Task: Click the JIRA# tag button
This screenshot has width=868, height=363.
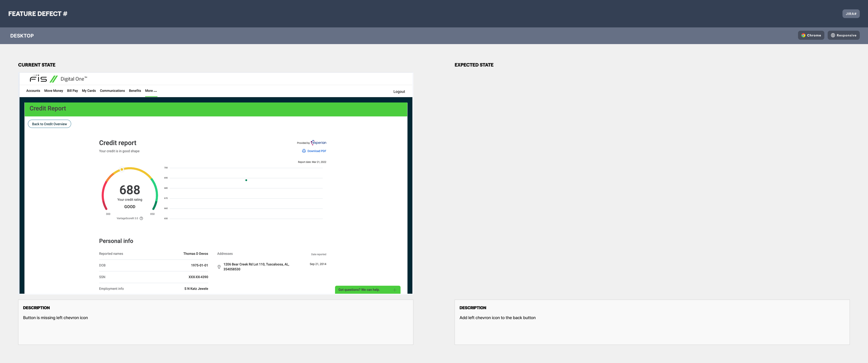Action: click(x=851, y=14)
